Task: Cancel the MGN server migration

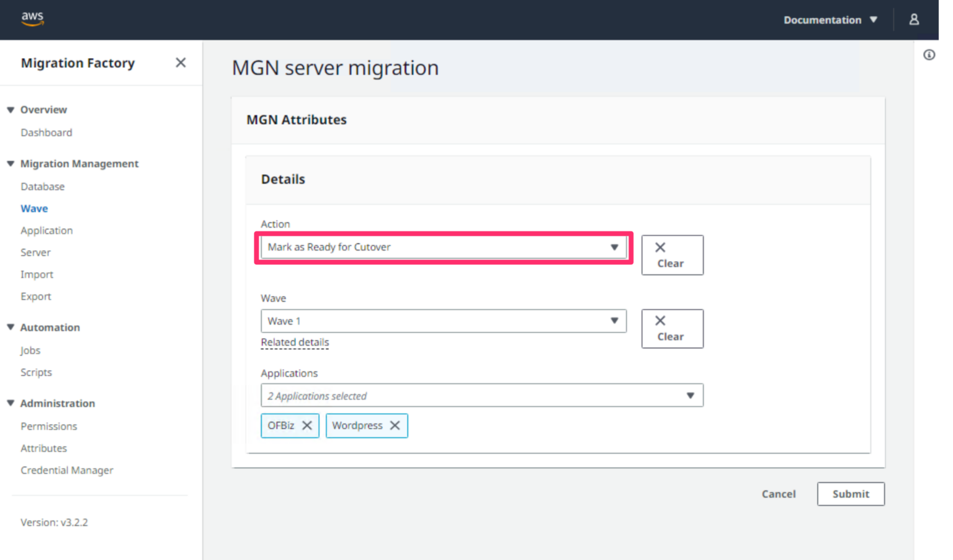Action: tap(779, 494)
